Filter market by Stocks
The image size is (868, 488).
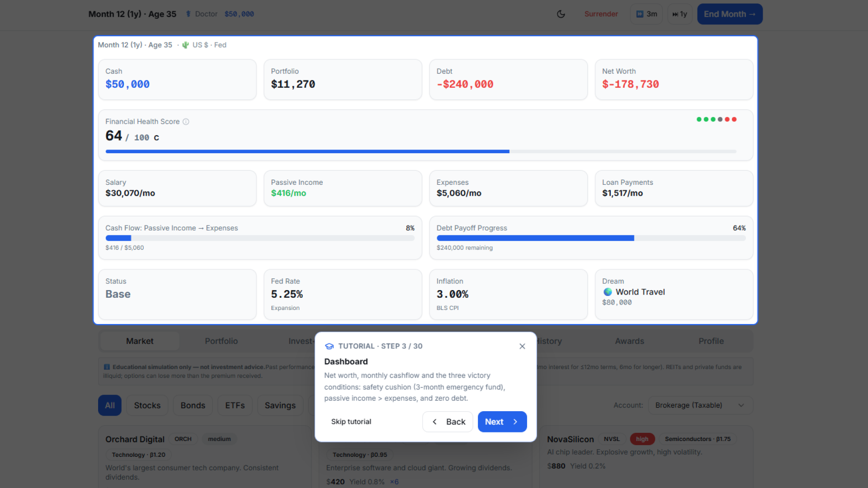(147, 405)
